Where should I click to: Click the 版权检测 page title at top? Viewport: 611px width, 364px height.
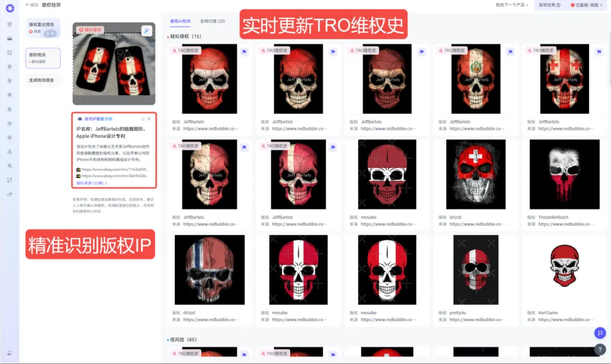[x=51, y=5]
